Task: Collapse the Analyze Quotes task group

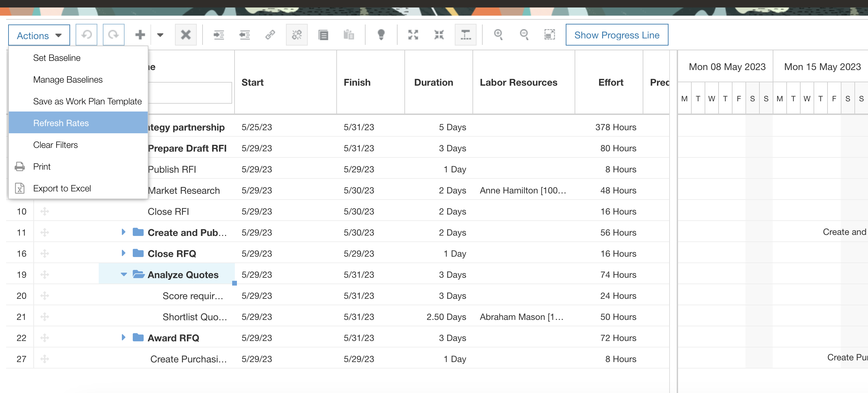Action: 124,274
